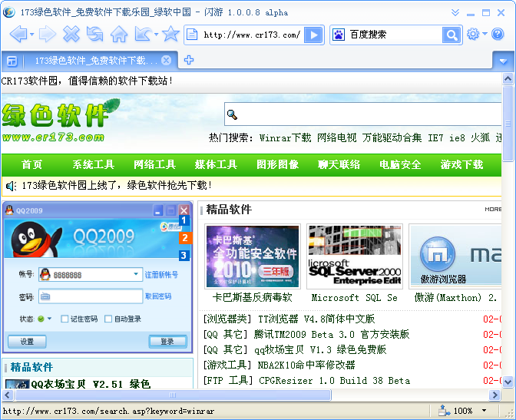516x420 pixels.
Task: Open the settings gear icon
Action: coord(473,34)
